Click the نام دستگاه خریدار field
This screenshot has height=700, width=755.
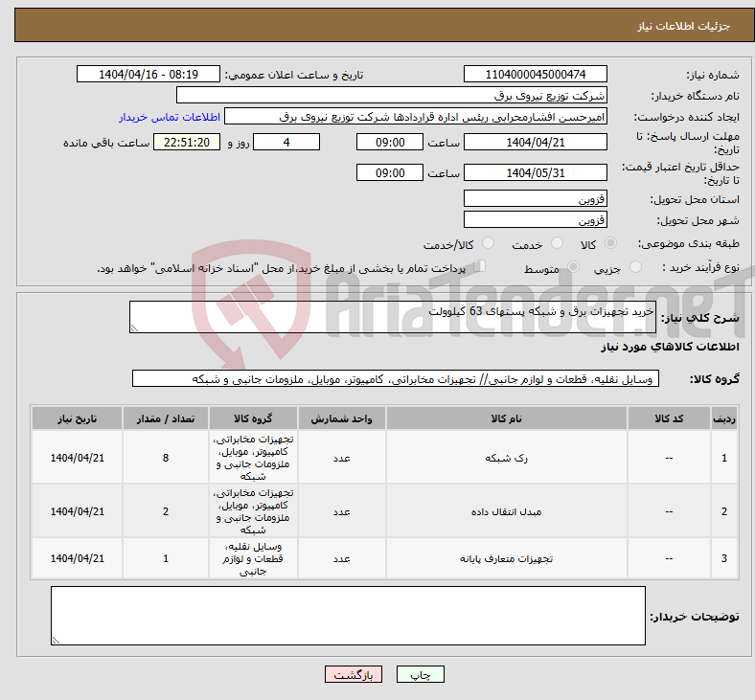(392, 96)
